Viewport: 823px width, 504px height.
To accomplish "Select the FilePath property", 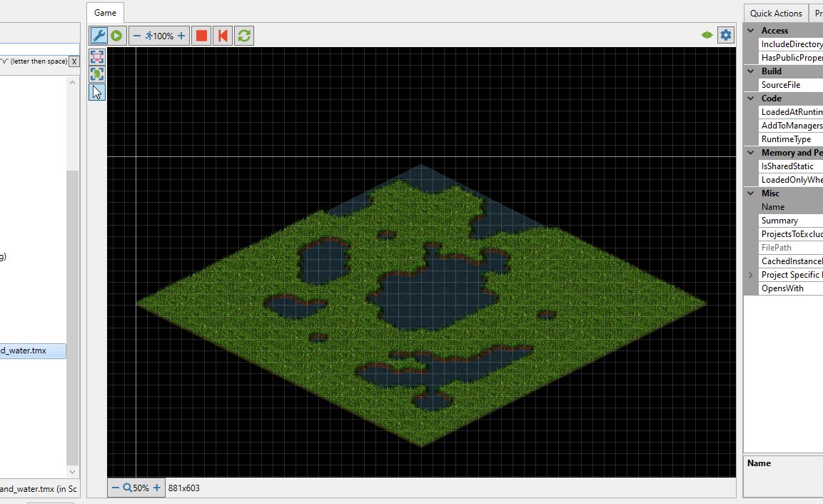I will [x=790, y=247].
